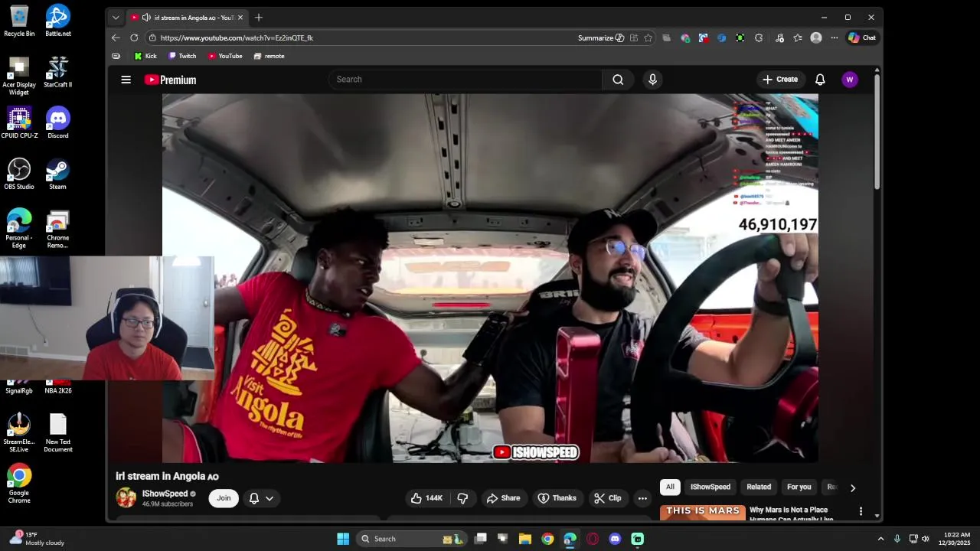
Task: Open options for Why Mars video
Action: 861,511
